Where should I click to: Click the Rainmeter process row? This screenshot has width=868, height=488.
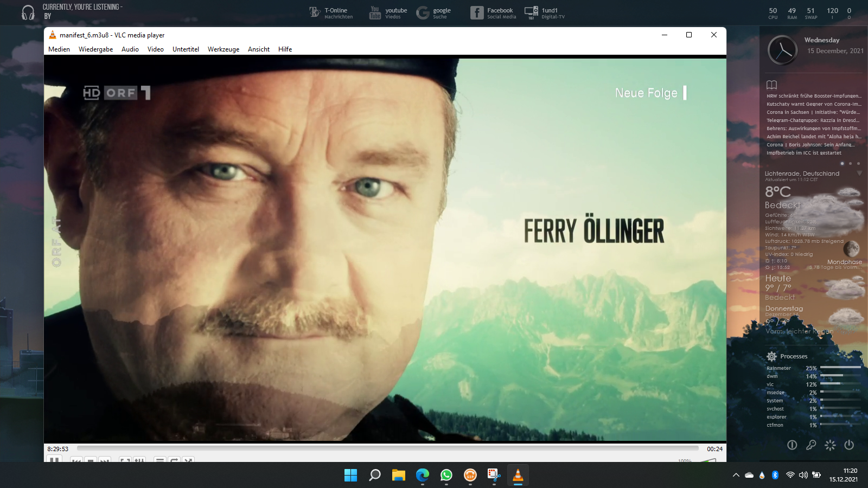(814, 368)
